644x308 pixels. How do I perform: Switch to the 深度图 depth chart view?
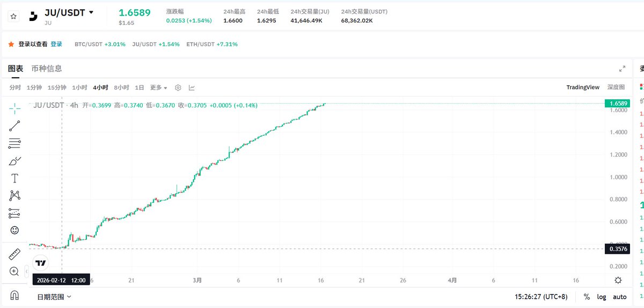pyautogui.click(x=616, y=87)
